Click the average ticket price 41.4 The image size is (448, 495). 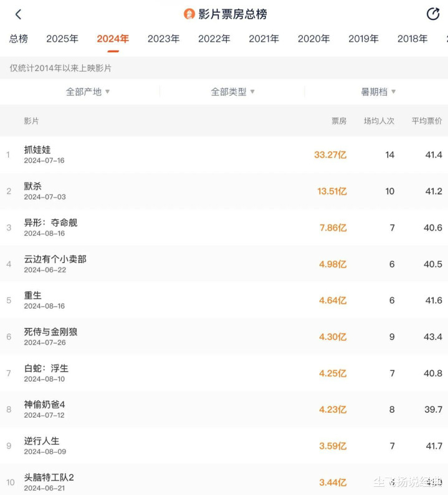pos(434,155)
